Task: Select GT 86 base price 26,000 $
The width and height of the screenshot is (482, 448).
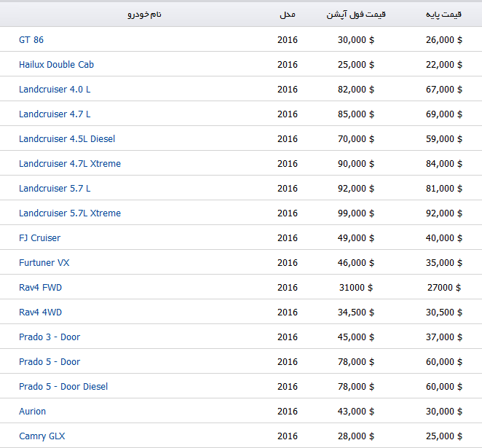Action: pyautogui.click(x=444, y=39)
